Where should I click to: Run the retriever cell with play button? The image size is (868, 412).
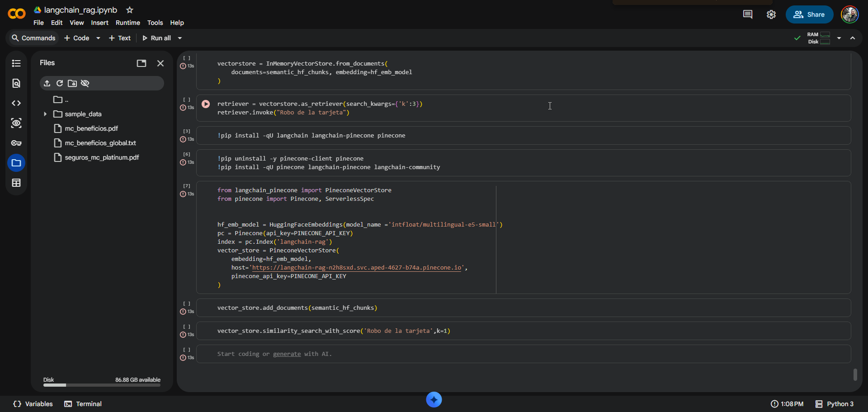206,104
